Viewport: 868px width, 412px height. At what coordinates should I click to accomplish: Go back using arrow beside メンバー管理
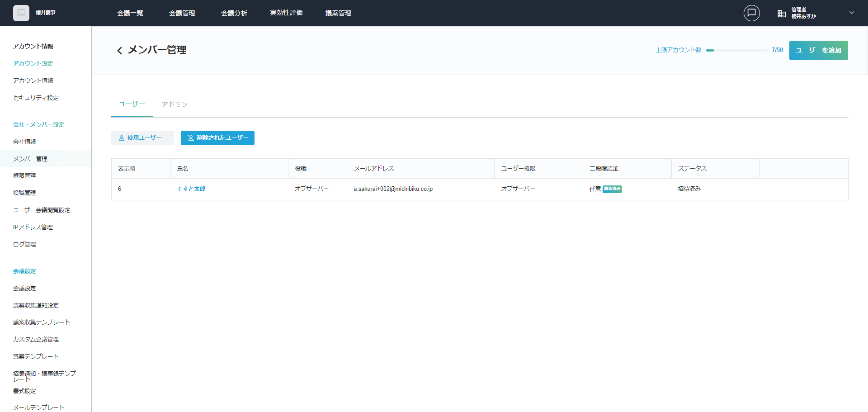[x=120, y=51]
